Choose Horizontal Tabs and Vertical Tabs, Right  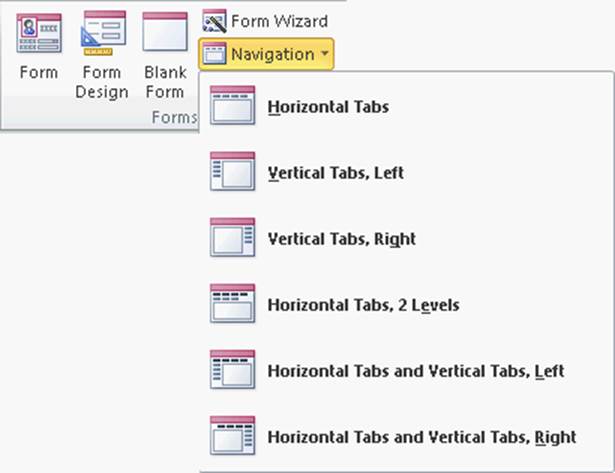click(x=422, y=437)
